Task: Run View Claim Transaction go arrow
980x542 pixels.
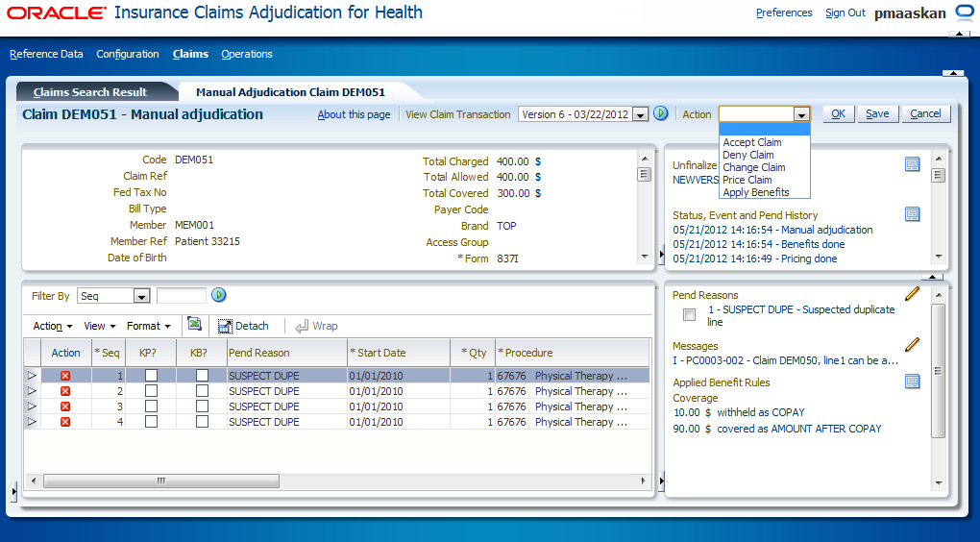Action: (661, 113)
